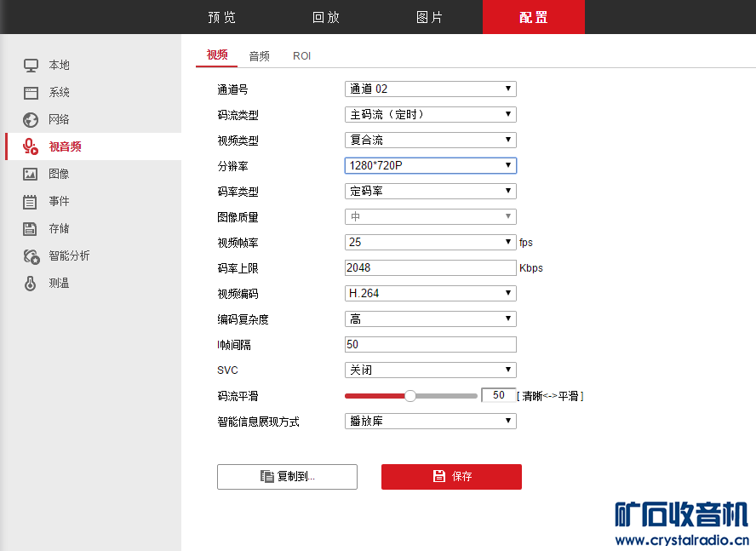The width and height of the screenshot is (756, 551).
Task: Open the 图像质量 dropdown showing 中
Action: tap(431, 216)
